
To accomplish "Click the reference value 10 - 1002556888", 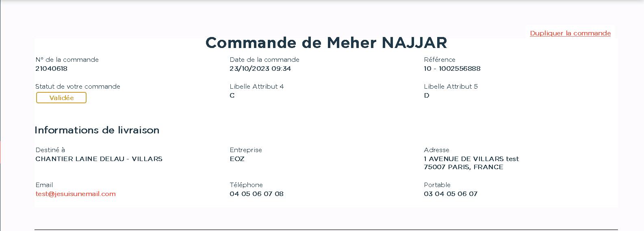I will coord(452,69).
